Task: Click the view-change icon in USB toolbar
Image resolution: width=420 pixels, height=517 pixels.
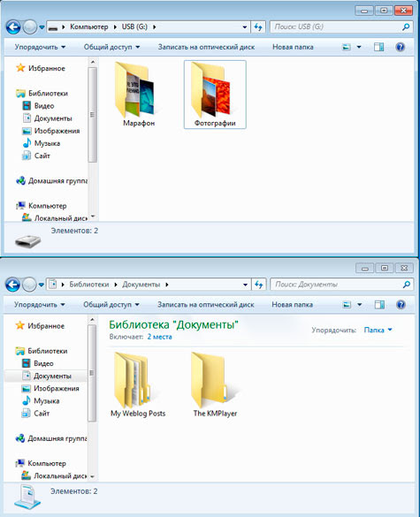Action: coord(346,47)
